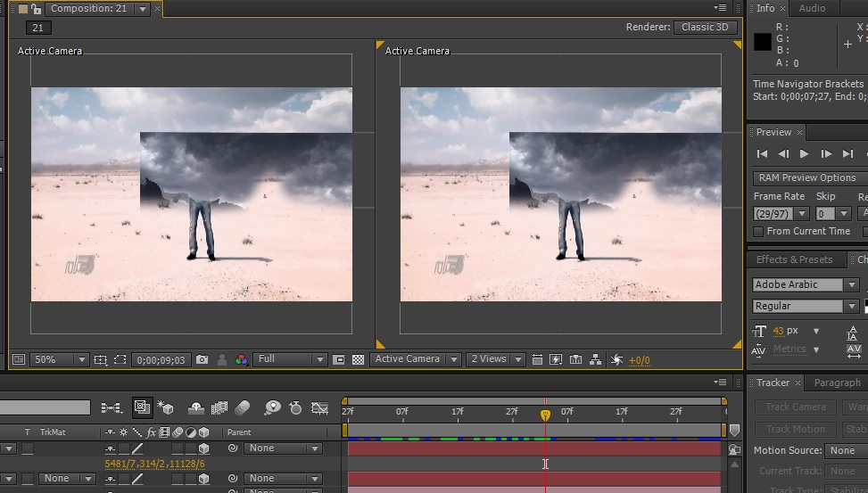
Task: Hide shy layers in timeline
Action: (x=196, y=407)
